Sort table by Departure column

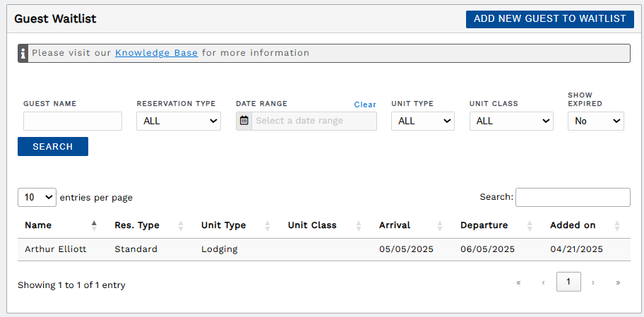click(x=484, y=225)
